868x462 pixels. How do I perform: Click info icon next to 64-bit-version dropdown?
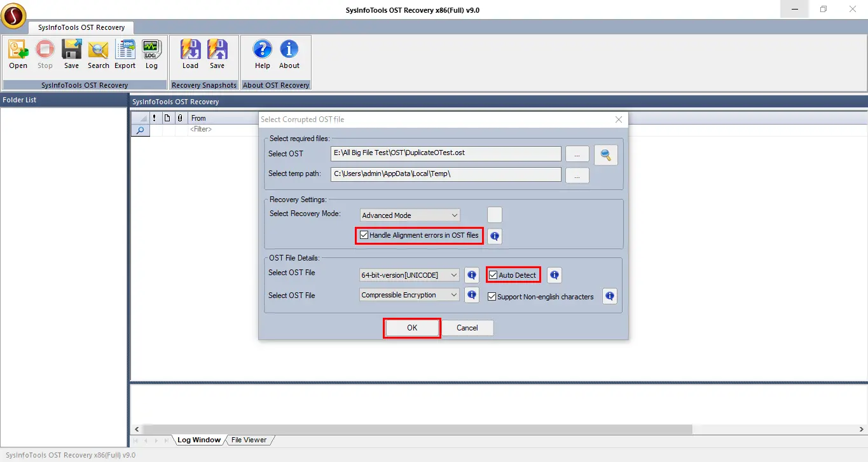tap(471, 275)
